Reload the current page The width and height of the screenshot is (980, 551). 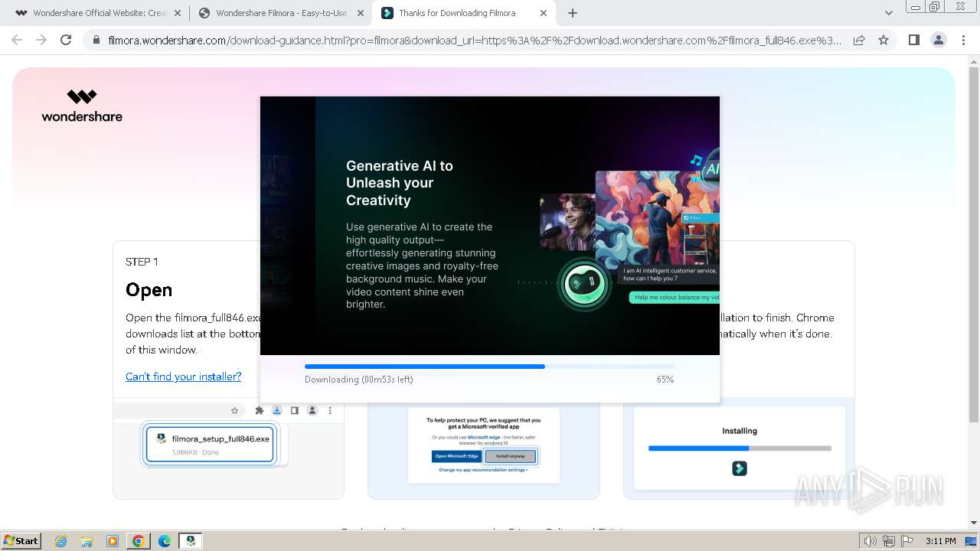[x=66, y=40]
